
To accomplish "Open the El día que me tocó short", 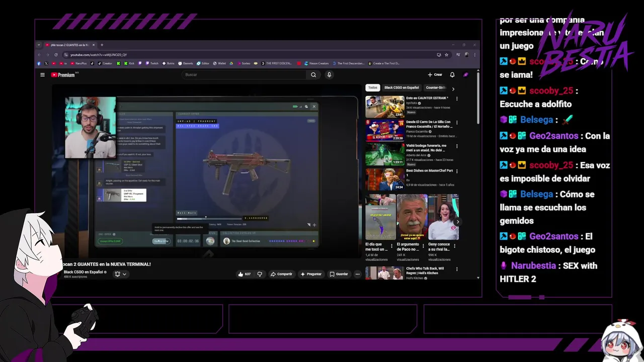I will pyautogui.click(x=380, y=217).
